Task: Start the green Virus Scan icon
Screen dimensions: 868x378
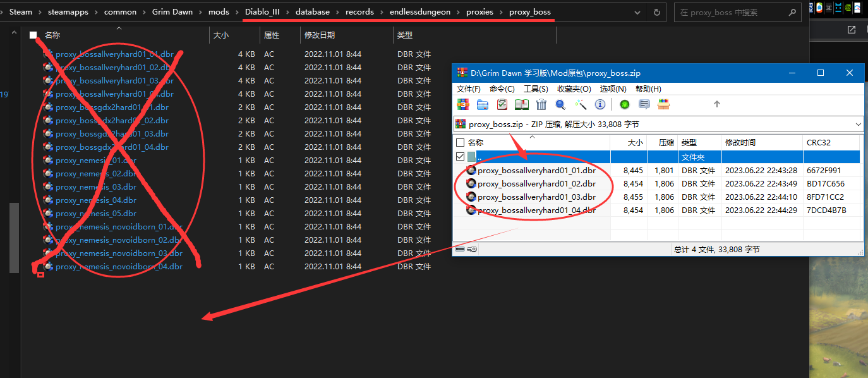Action: [624, 104]
